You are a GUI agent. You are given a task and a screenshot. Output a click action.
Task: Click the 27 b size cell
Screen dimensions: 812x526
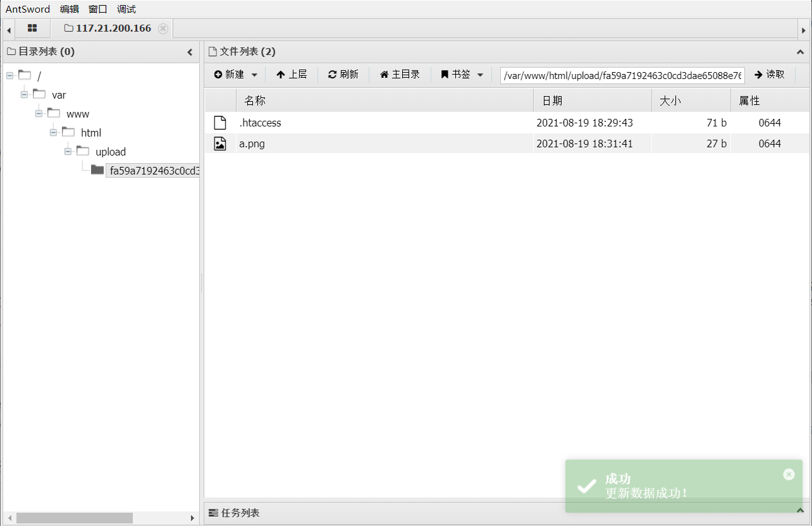click(717, 144)
